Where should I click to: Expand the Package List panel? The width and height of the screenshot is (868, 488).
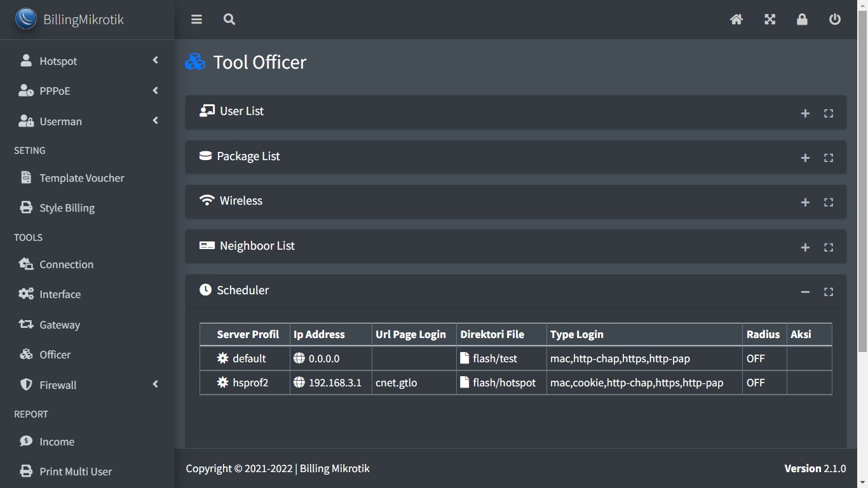click(805, 158)
